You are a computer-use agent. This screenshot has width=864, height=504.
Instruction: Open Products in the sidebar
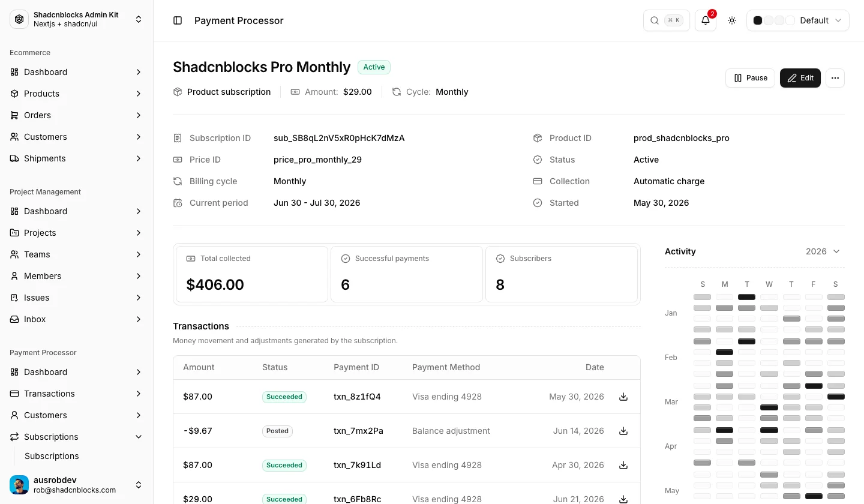coord(77,94)
